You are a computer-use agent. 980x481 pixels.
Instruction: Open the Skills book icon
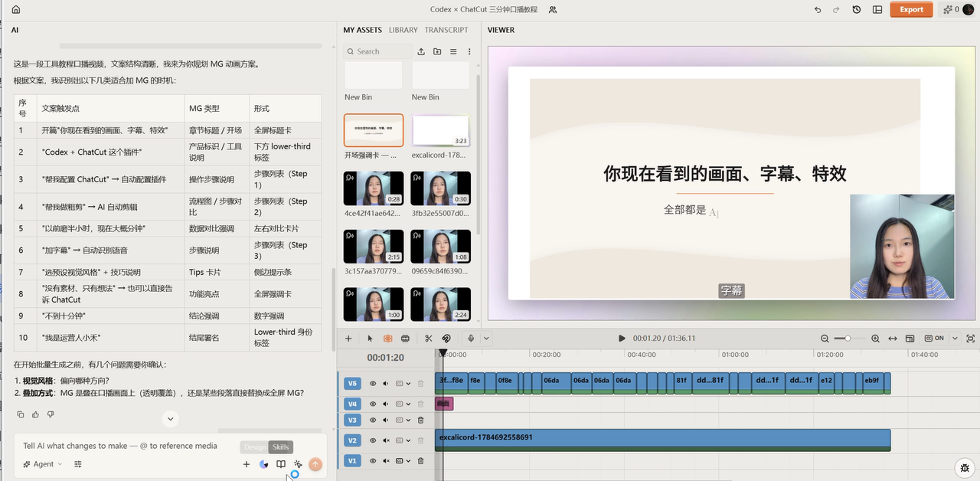pos(281,464)
